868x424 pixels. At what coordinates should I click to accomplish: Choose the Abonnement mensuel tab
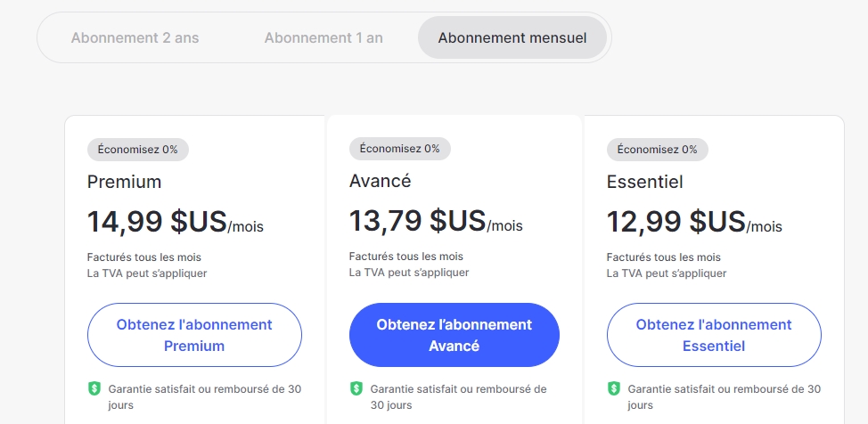pyautogui.click(x=512, y=37)
